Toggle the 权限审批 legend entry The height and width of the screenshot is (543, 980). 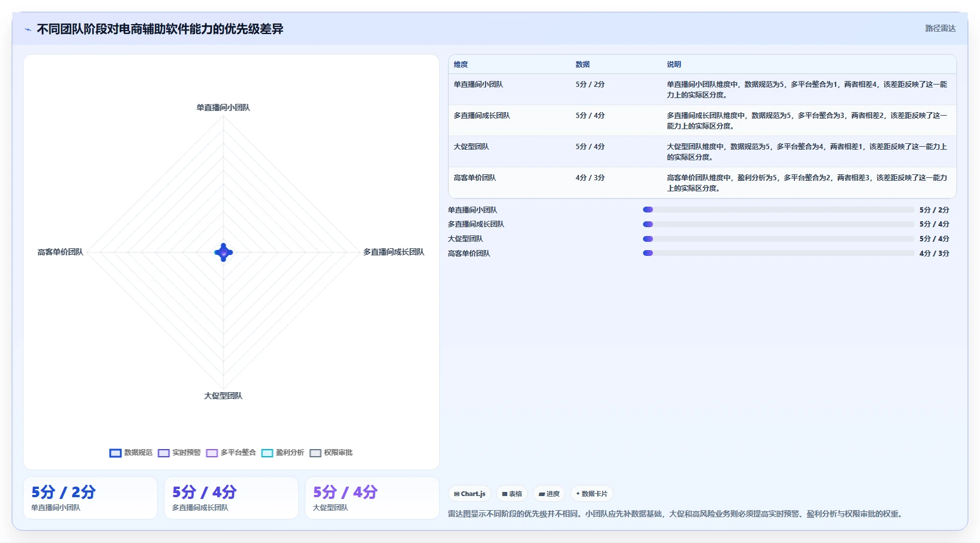point(331,453)
